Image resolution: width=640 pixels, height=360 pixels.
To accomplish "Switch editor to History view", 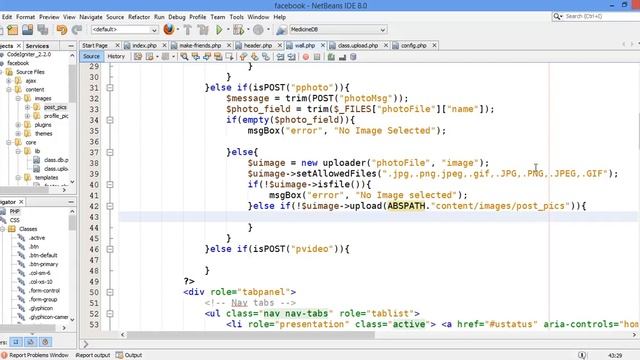I will pos(116,56).
